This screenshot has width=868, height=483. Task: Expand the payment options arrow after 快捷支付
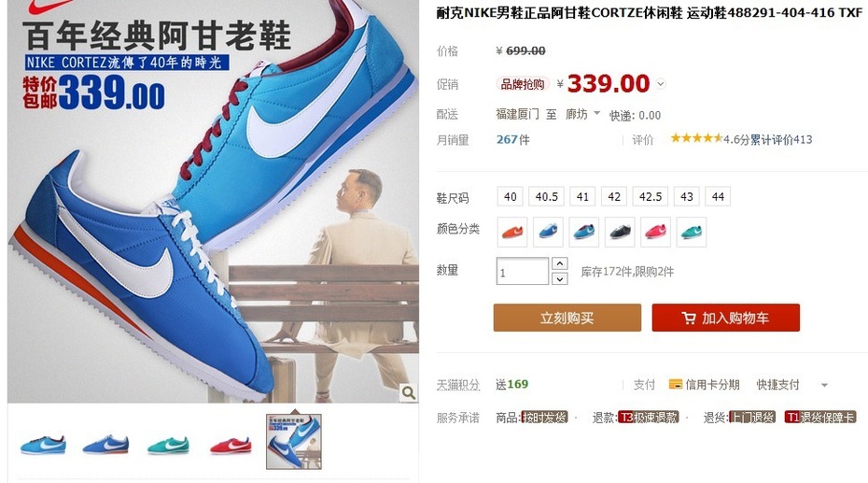[x=824, y=385]
